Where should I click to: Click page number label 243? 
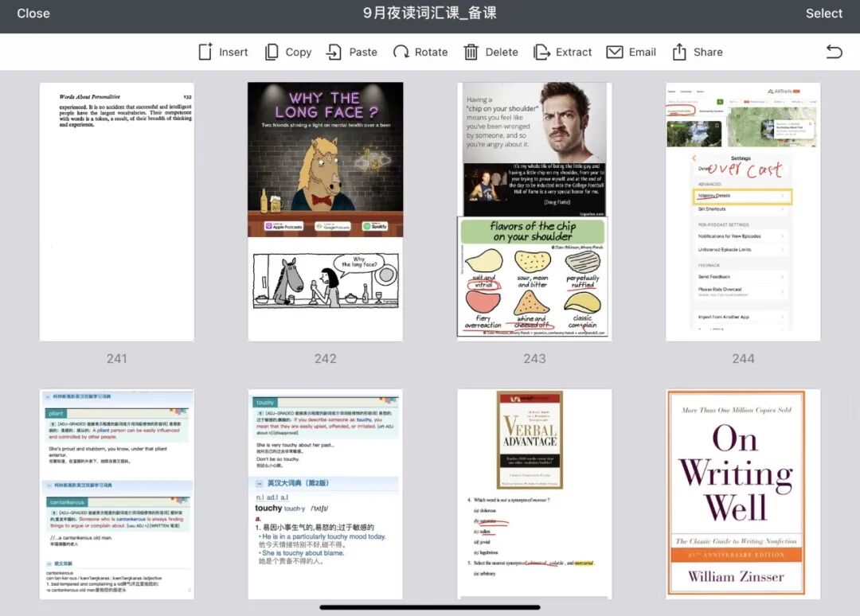[x=534, y=358]
